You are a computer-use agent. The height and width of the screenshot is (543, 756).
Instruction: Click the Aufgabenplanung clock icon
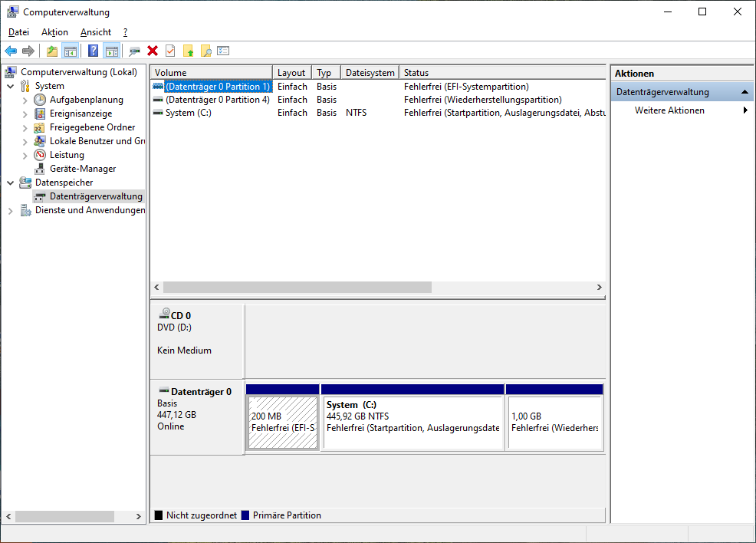point(40,100)
